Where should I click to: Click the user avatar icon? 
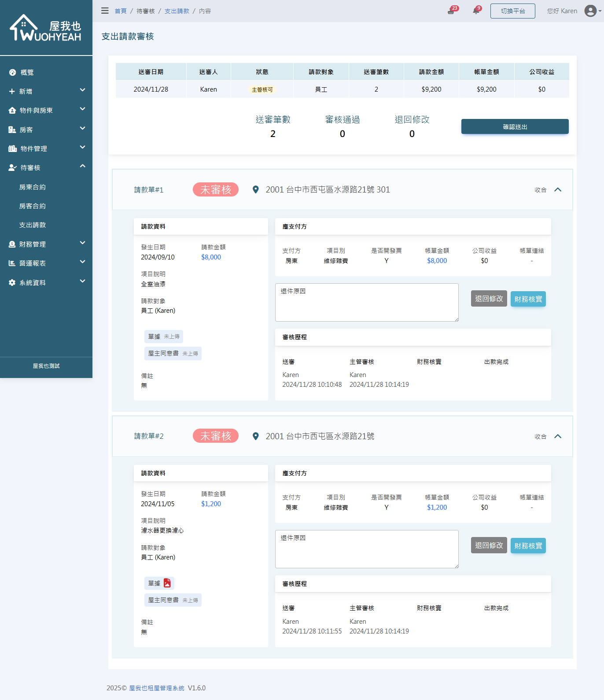[x=590, y=11]
